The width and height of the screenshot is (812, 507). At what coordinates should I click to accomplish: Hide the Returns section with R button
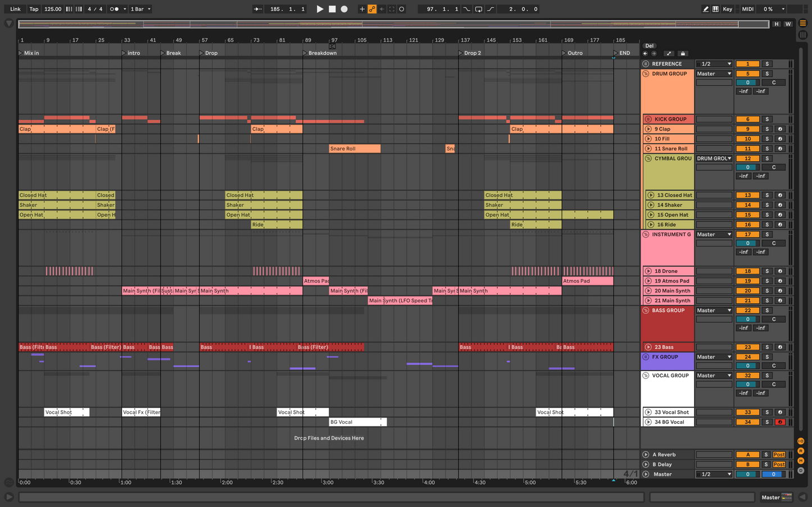coord(801,451)
